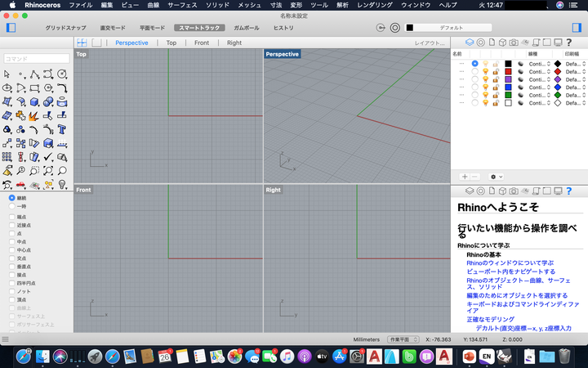
Task: Select the Polygon drawing tool
Action: (48, 88)
